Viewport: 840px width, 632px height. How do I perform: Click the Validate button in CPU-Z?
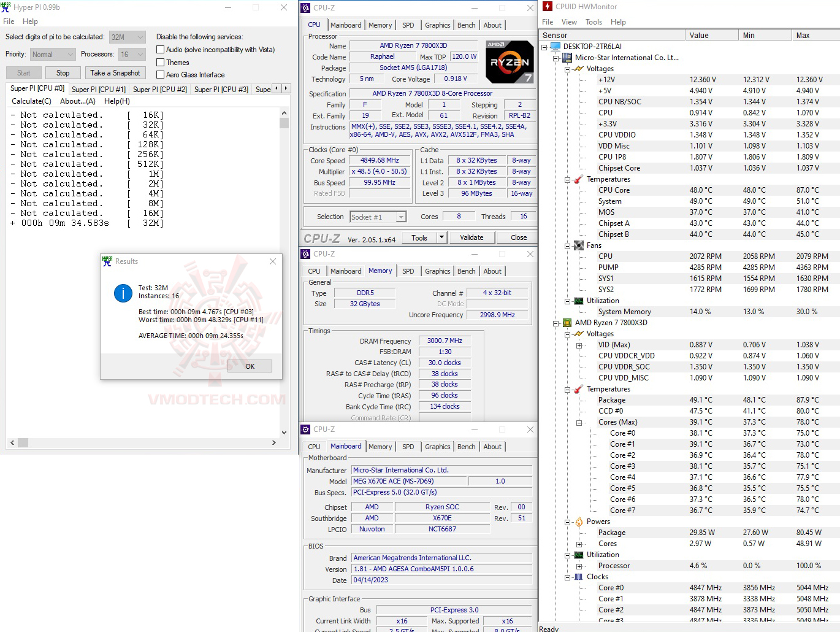point(472,237)
